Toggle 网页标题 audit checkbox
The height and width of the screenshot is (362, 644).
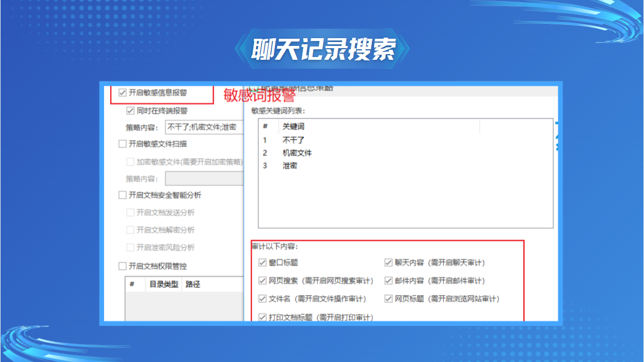[x=388, y=299]
